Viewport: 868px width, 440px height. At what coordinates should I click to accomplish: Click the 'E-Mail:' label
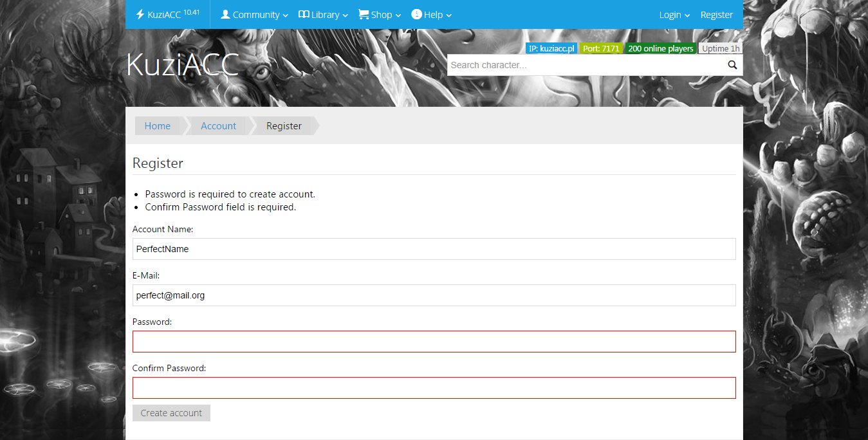pos(146,275)
